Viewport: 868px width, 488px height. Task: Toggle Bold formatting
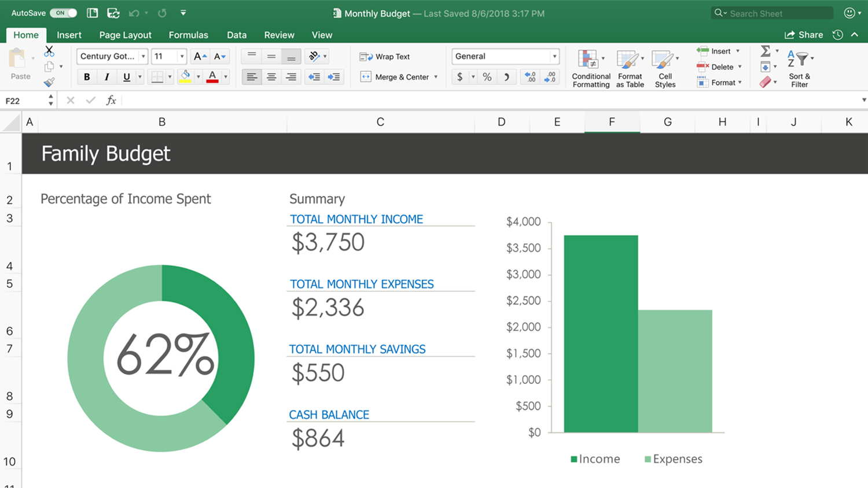(x=87, y=77)
